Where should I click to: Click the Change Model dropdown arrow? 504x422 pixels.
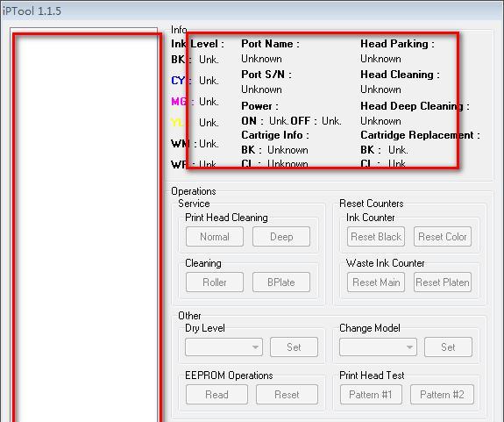409,347
